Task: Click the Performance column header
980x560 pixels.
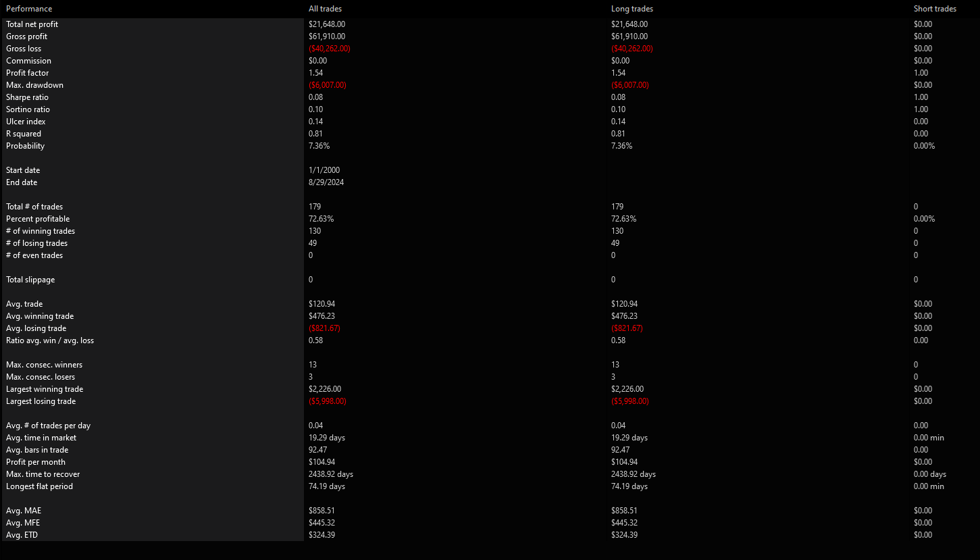Action: [x=29, y=9]
